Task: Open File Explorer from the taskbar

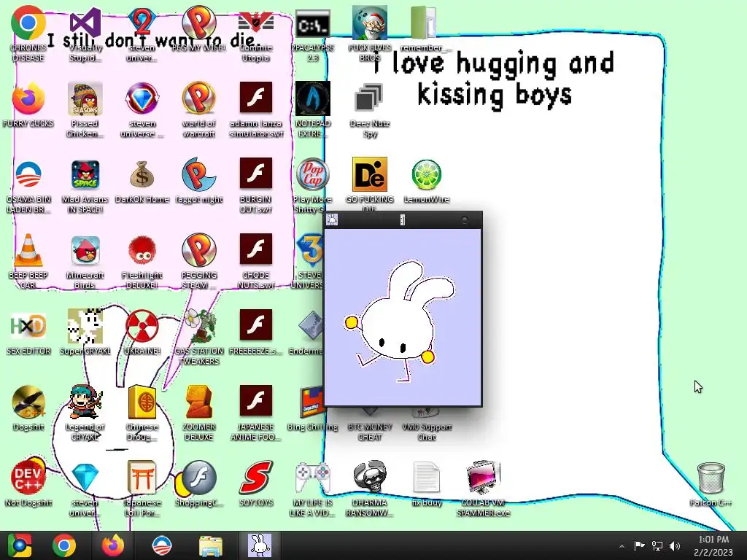Action: pos(211,547)
